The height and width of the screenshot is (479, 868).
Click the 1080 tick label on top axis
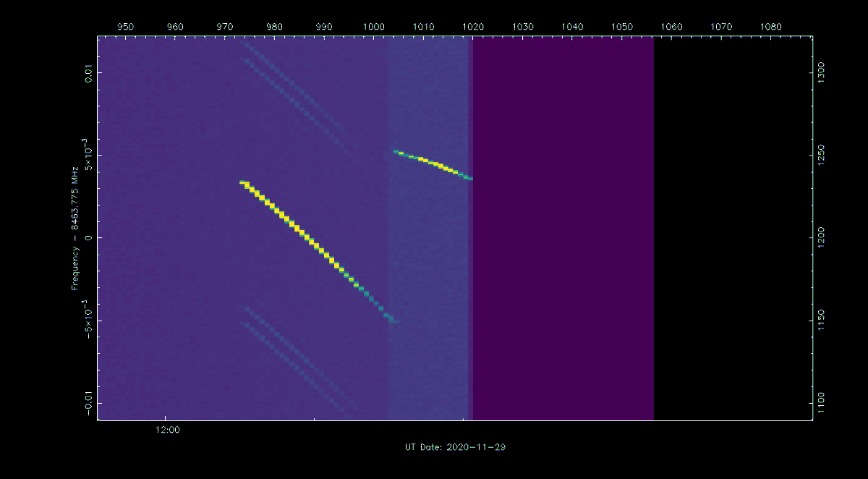coord(771,27)
